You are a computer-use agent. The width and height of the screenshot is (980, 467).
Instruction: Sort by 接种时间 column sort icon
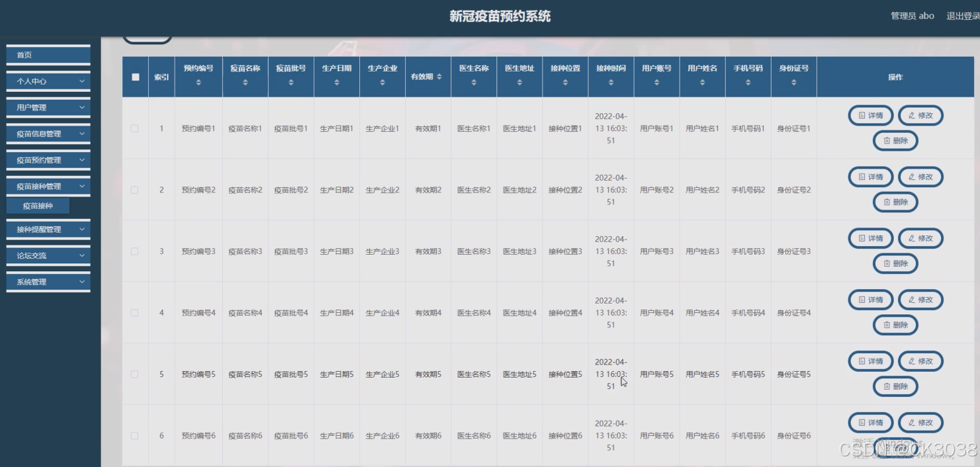point(611,83)
